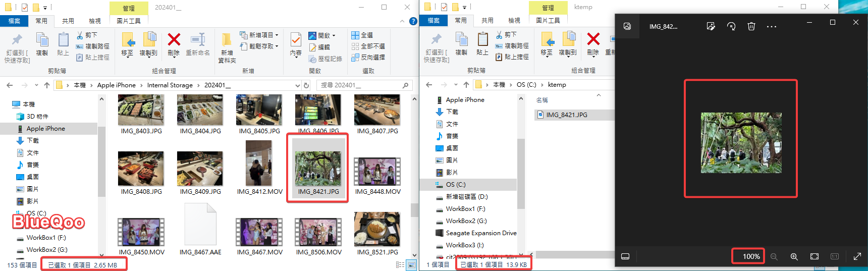
Task: Click the trash icon in Photos viewer
Action: (x=751, y=26)
